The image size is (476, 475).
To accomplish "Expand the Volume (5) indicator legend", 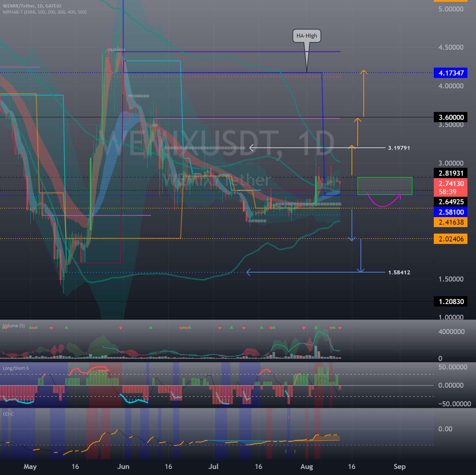I will point(14,325).
